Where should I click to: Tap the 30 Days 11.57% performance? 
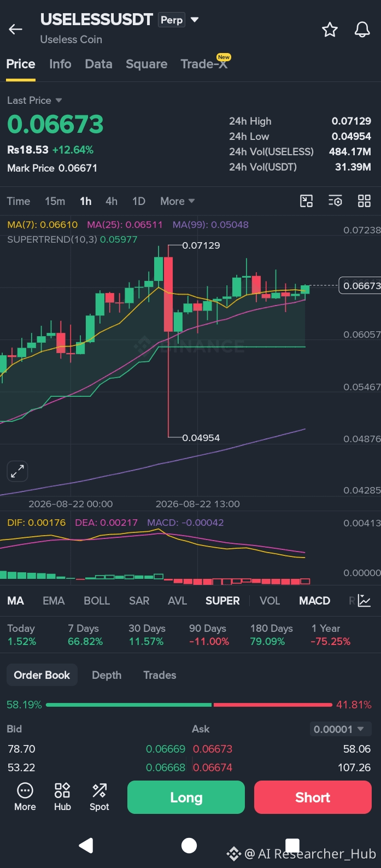point(146,635)
